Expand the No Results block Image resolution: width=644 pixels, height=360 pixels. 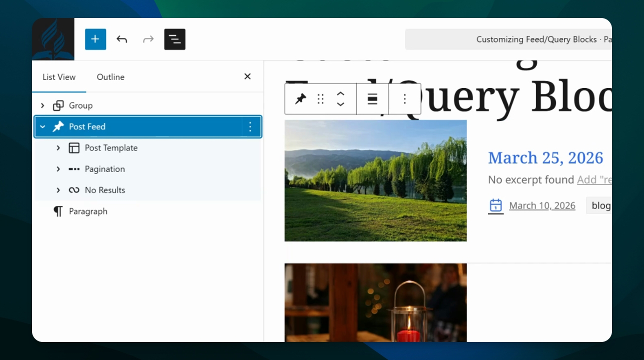(58, 190)
